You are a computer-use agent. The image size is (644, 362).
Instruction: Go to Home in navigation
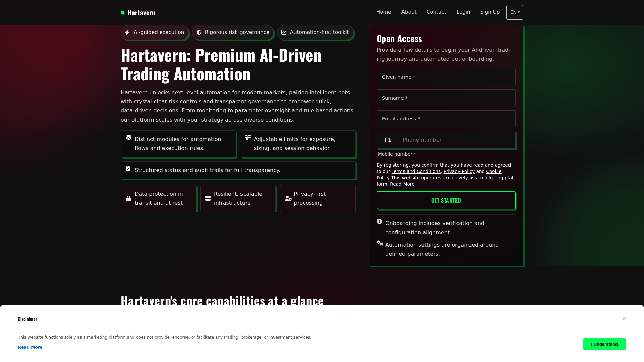[384, 12]
